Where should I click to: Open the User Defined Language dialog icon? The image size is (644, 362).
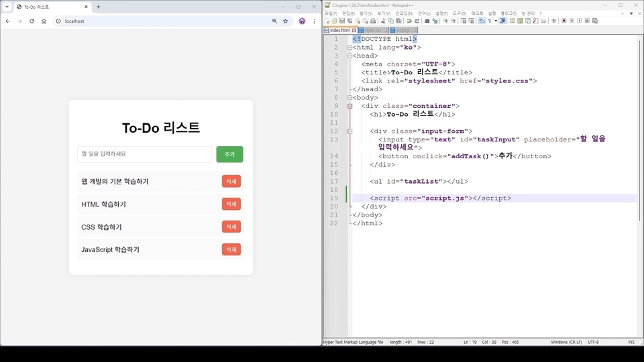[x=512, y=21]
